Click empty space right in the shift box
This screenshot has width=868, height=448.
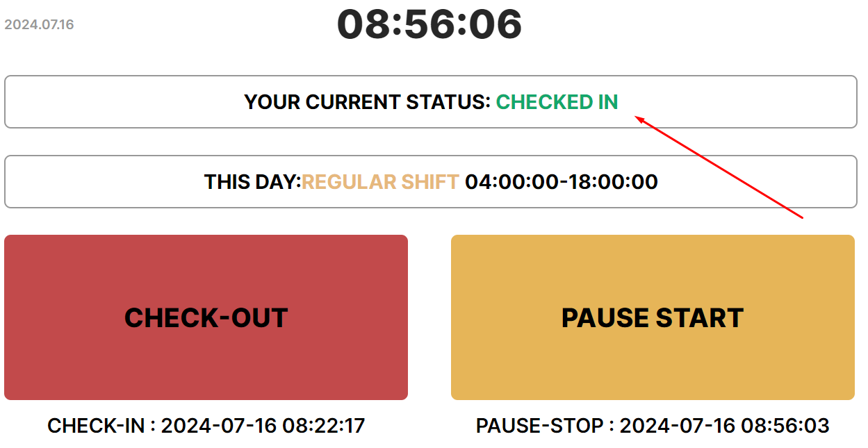[764, 182]
